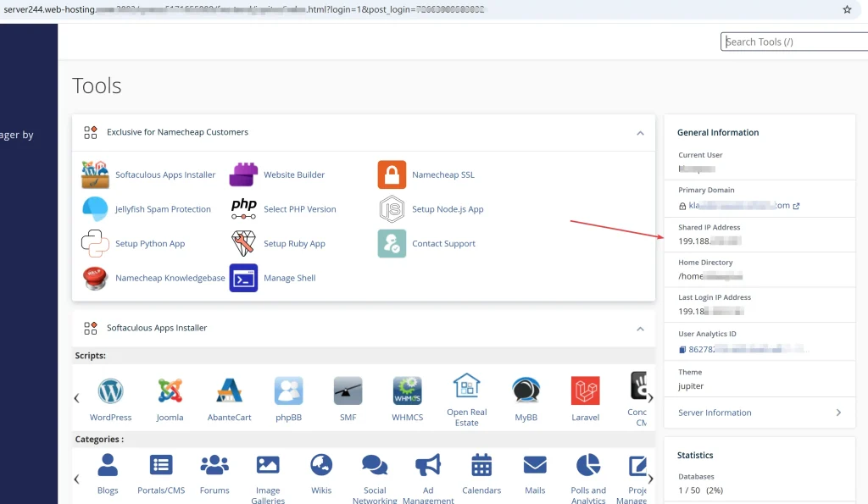The height and width of the screenshot is (504, 868).
Task: Open the Social Networking category icon
Action: [375, 465]
